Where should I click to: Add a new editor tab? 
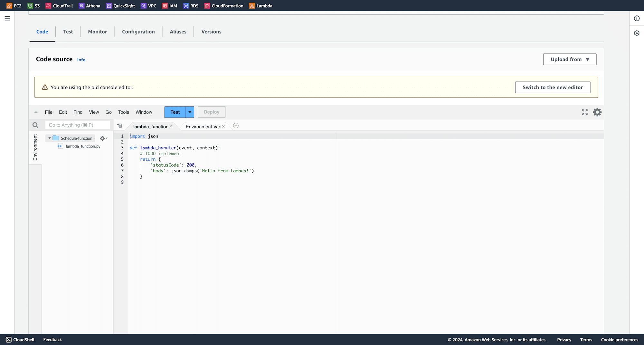[236, 126]
